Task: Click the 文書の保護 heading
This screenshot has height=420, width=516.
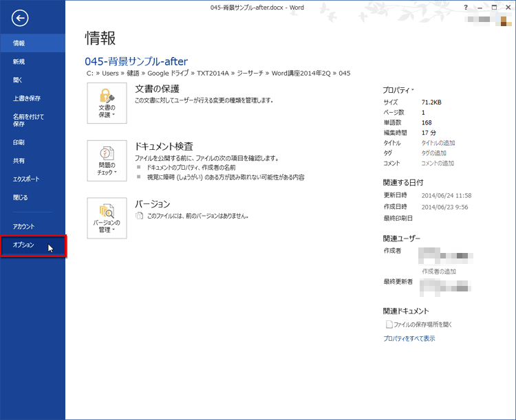Action: coord(158,89)
